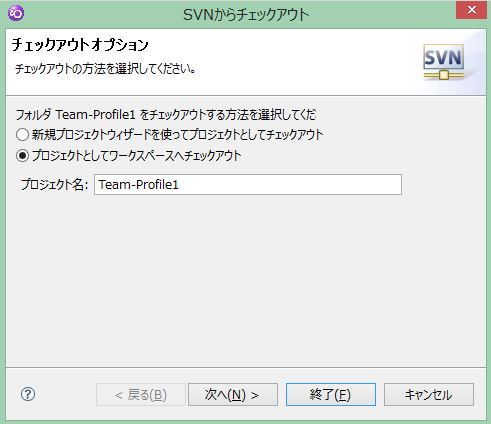Click the Eclipse icon in title bar

(x=15, y=13)
